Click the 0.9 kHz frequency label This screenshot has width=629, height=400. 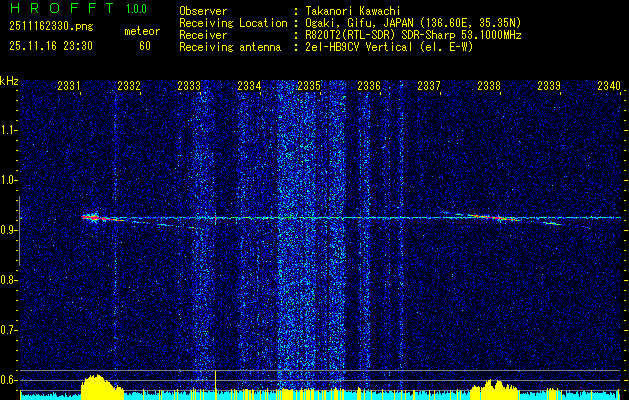(8, 230)
